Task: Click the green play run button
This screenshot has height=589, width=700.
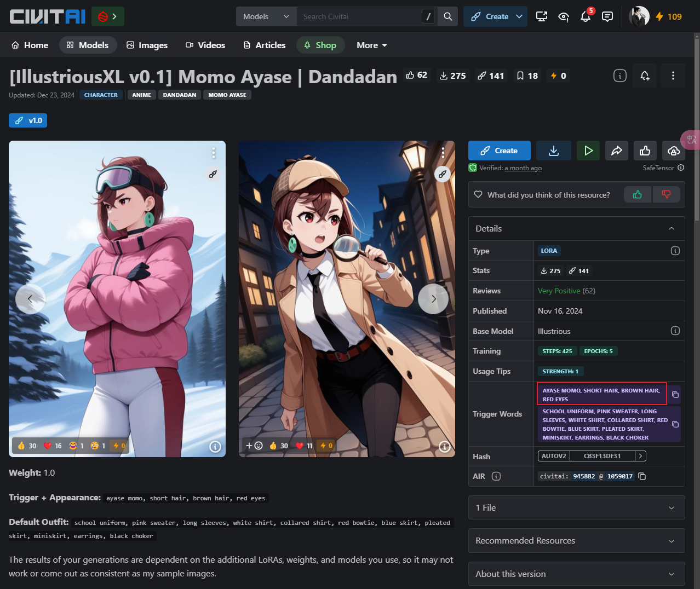Action: coord(588,151)
